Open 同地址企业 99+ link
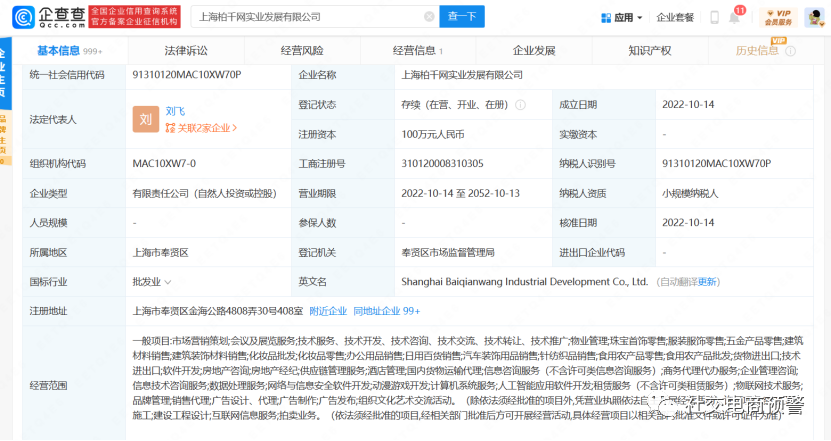 (x=386, y=311)
